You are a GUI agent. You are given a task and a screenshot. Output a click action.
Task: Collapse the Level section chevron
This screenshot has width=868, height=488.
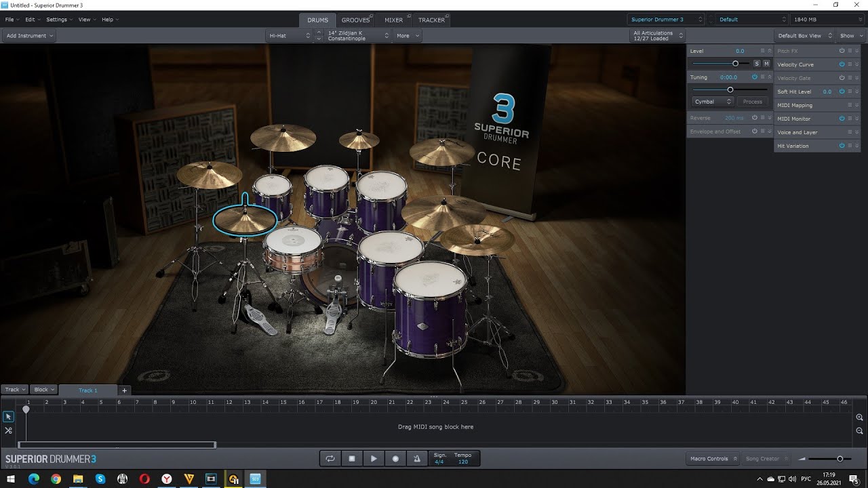tap(770, 51)
